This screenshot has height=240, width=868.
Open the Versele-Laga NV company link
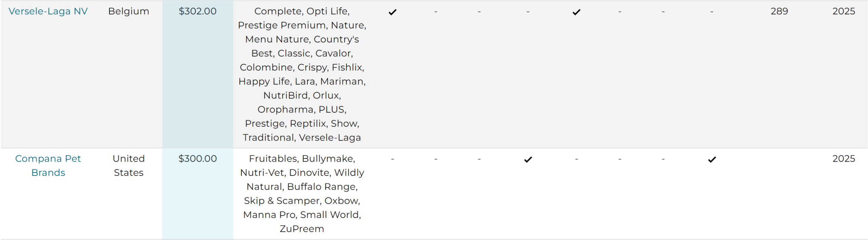(48, 11)
